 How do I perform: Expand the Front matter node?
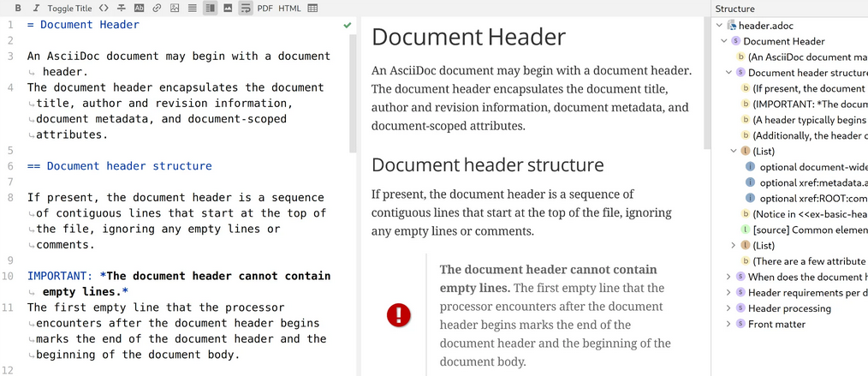(728, 324)
